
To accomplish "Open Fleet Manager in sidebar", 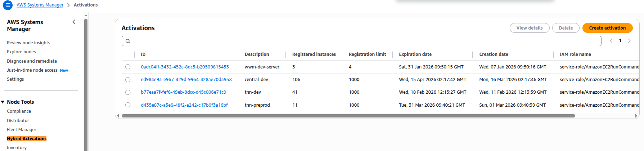I will pos(22,130).
